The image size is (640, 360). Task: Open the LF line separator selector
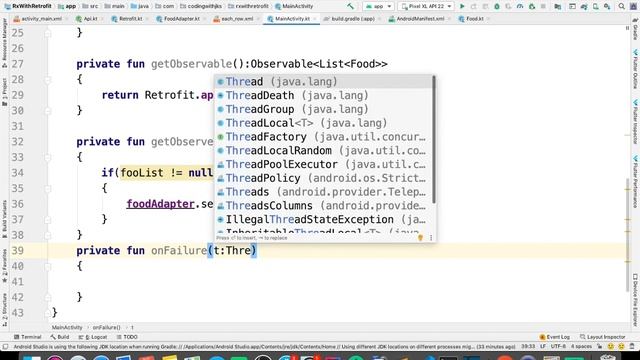(542, 347)
